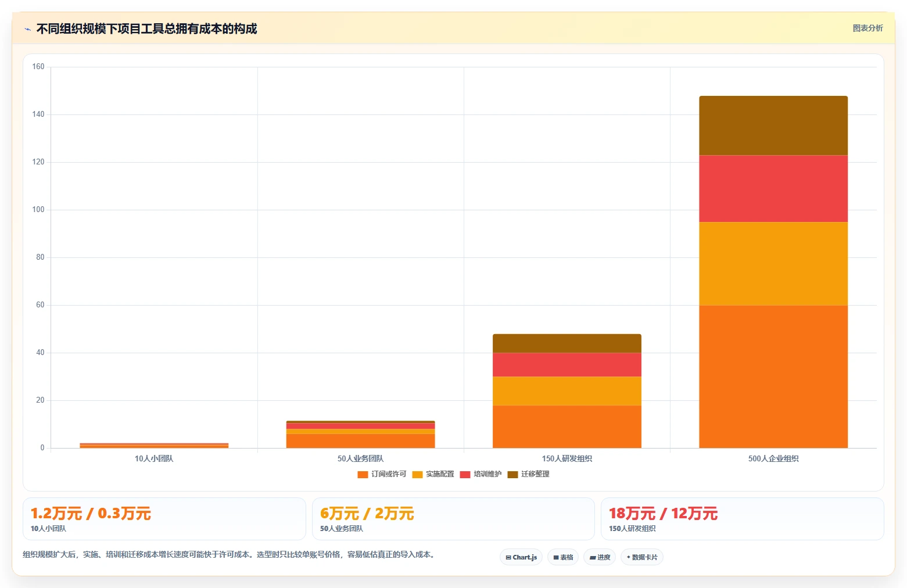The height and width of the screenshot is (588, 907).
Task: Click the chart title icon before 不同组织规模
Action: pos(27,29)
